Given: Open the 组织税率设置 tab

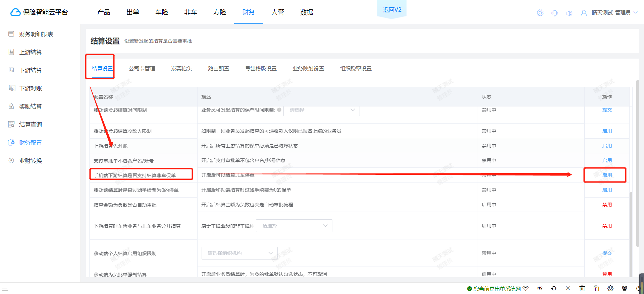Looking at the screenshot, I should [x=356, y=68].
